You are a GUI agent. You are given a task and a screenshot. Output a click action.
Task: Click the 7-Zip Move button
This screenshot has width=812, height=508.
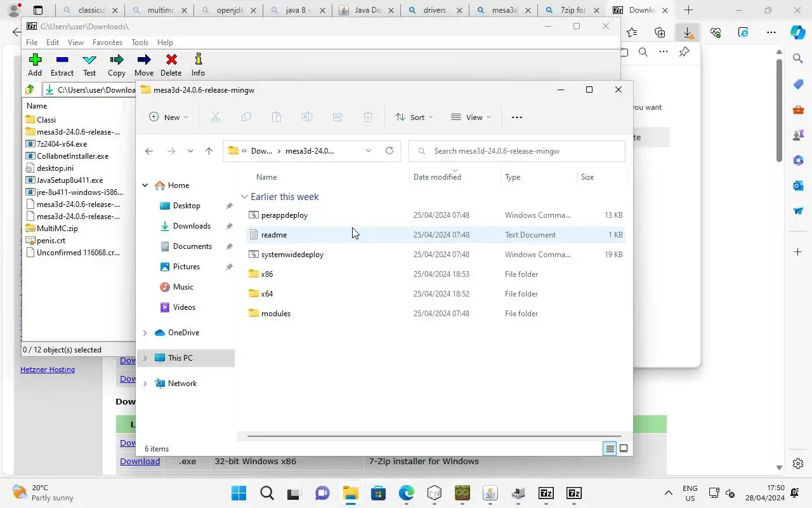coord(144,65)
